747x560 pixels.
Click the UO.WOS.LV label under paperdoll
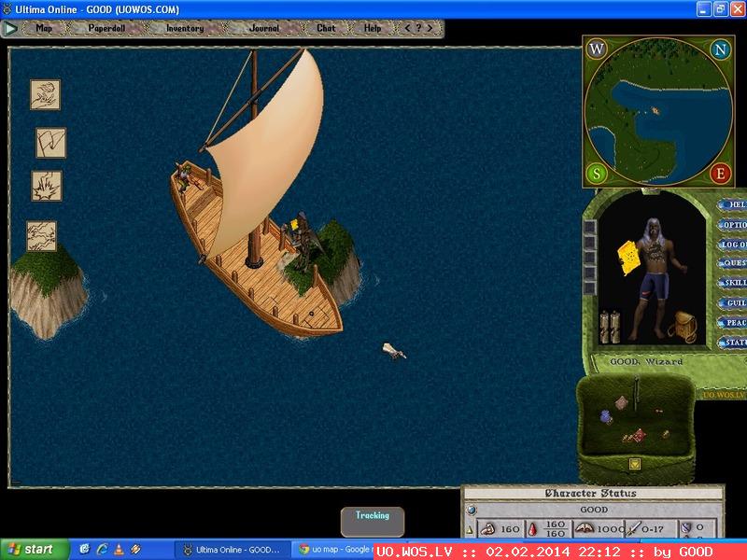tap(724, 395)
